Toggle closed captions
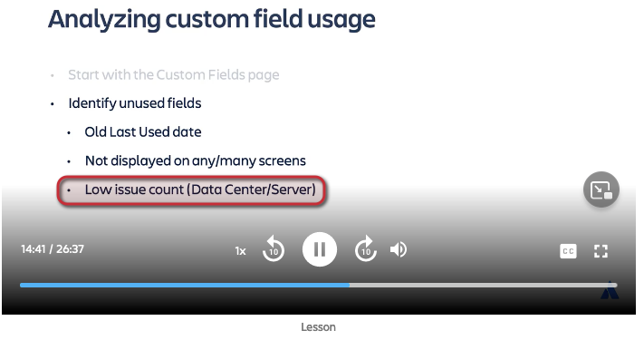 (568, 251)
